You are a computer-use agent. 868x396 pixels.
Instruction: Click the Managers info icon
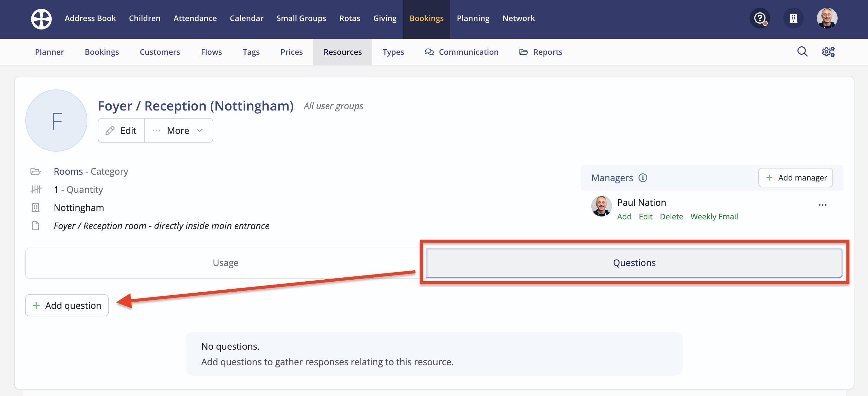[x=643, y=178]
